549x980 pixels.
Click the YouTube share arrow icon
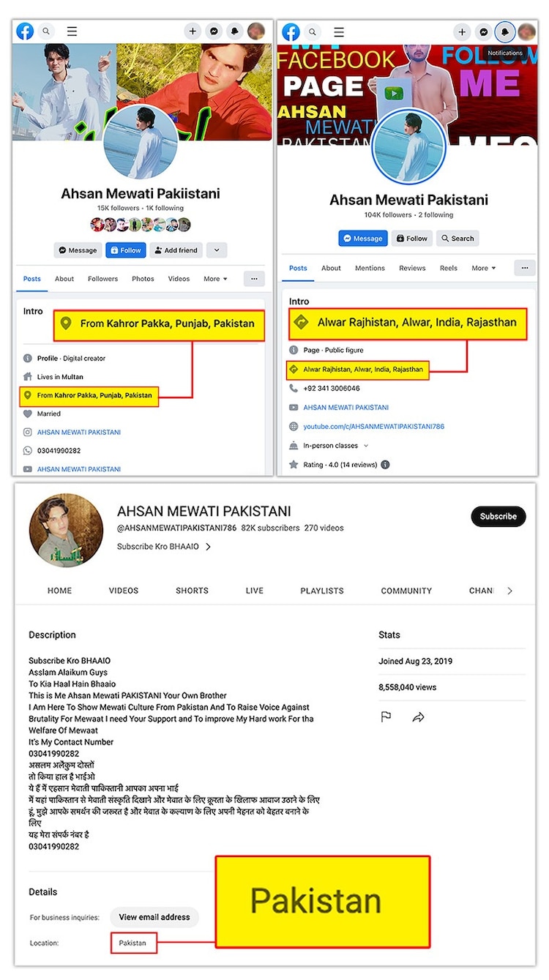pos(418,717)
